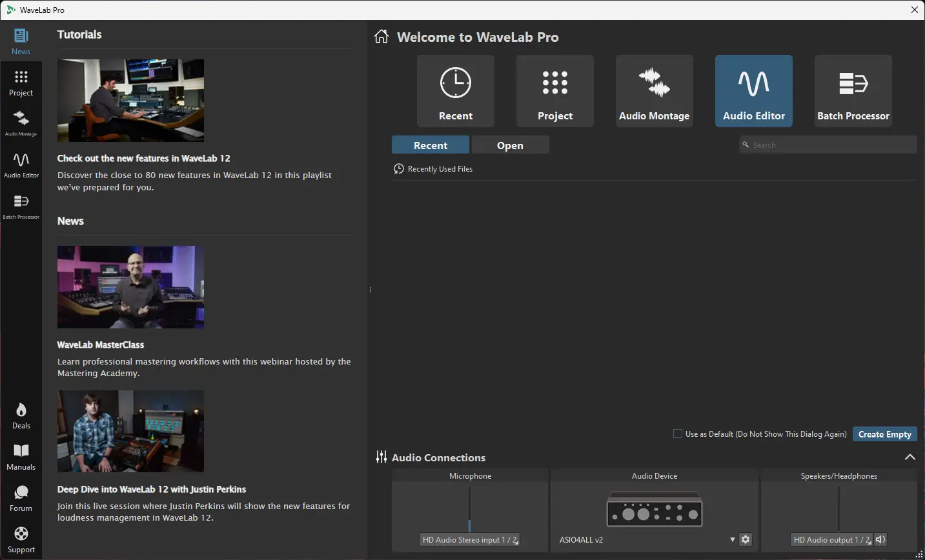
Task: Switch to the Recent tab
Action: pos(431,145)
